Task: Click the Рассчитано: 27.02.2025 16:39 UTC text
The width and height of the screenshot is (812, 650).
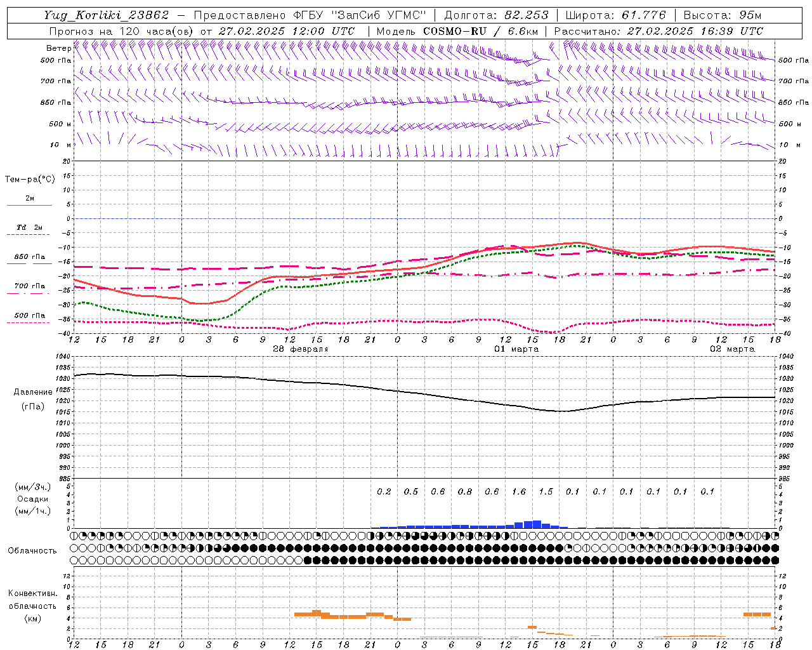Action: [x=658, y=31]
